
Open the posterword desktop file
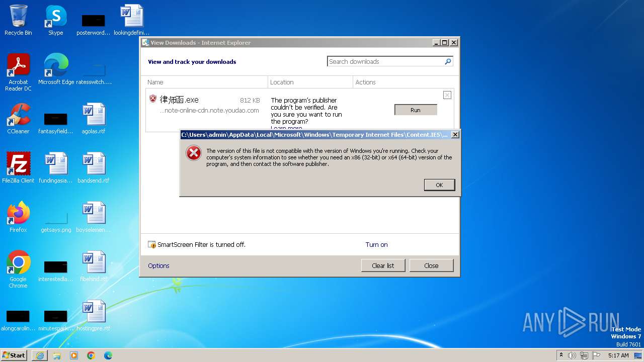(x=94, y=24)
